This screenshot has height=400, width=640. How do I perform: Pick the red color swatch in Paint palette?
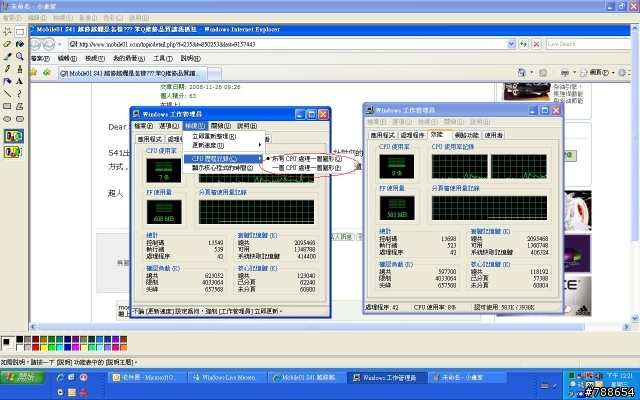(x=36, y=347)
